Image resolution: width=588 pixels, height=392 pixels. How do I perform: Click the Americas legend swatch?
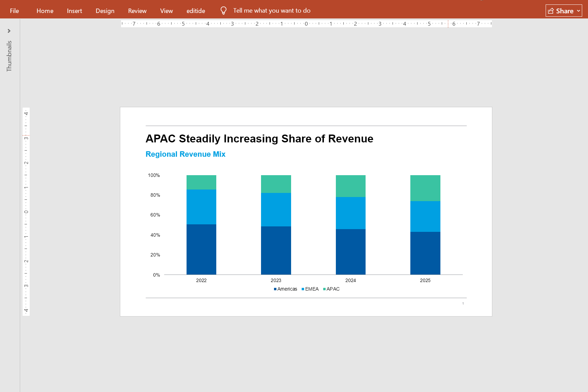pos(275,289)
